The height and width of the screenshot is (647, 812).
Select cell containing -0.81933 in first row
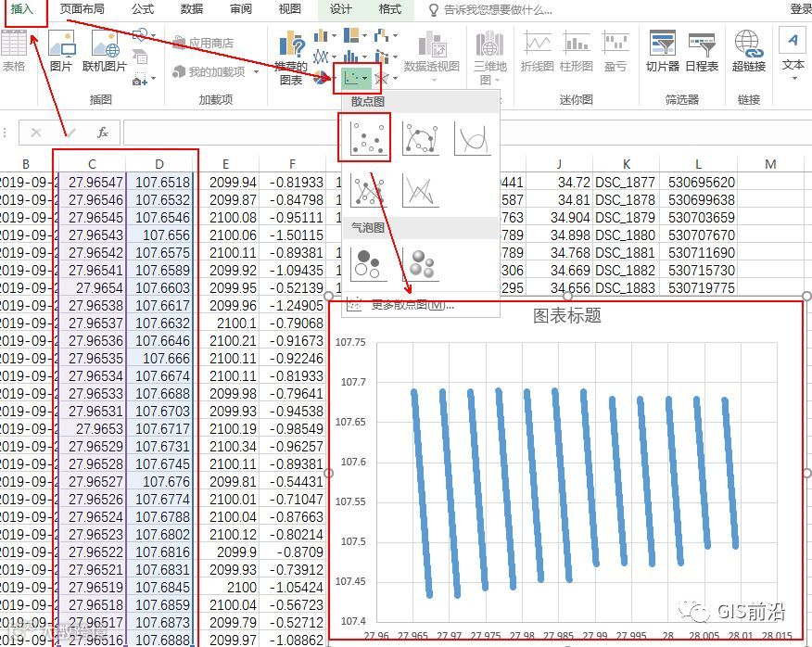293,182
